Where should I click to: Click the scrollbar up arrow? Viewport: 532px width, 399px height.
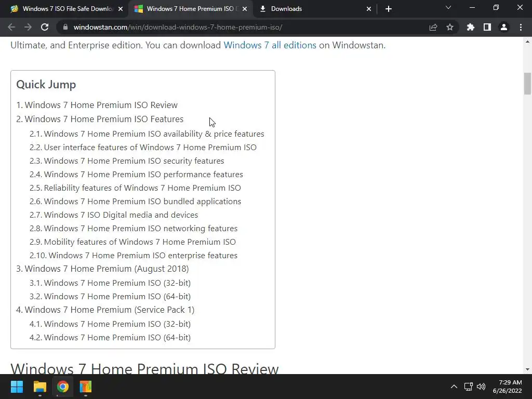(527, 42)
